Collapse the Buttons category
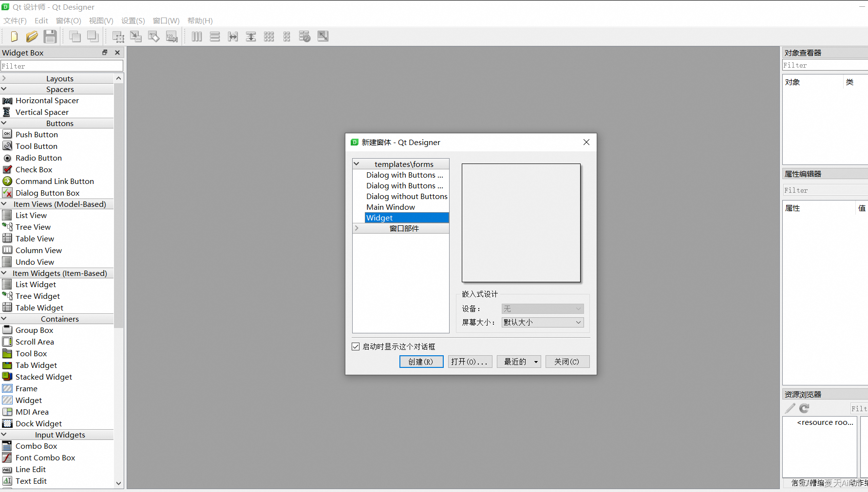The image size is (868, 492). pyautogui.click(x=4, y=123)
